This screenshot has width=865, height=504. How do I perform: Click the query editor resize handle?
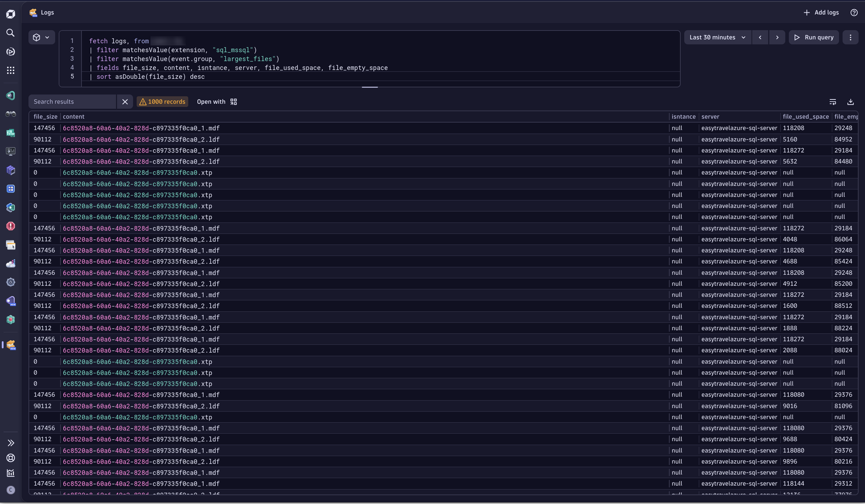point(370,87)
